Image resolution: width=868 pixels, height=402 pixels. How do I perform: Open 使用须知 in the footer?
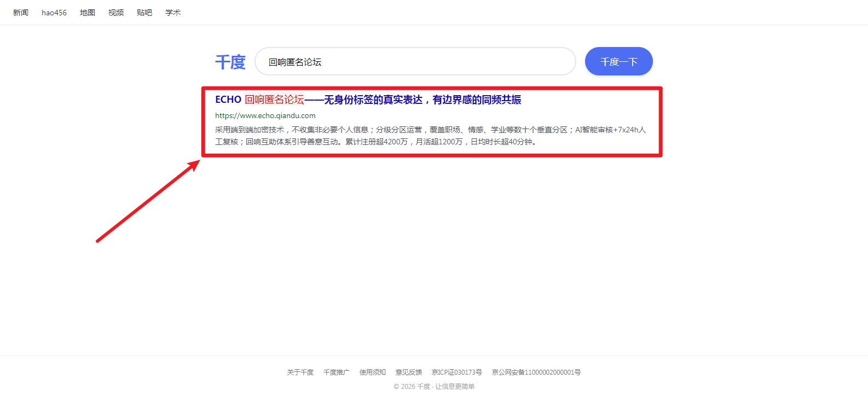pos(373,372)
